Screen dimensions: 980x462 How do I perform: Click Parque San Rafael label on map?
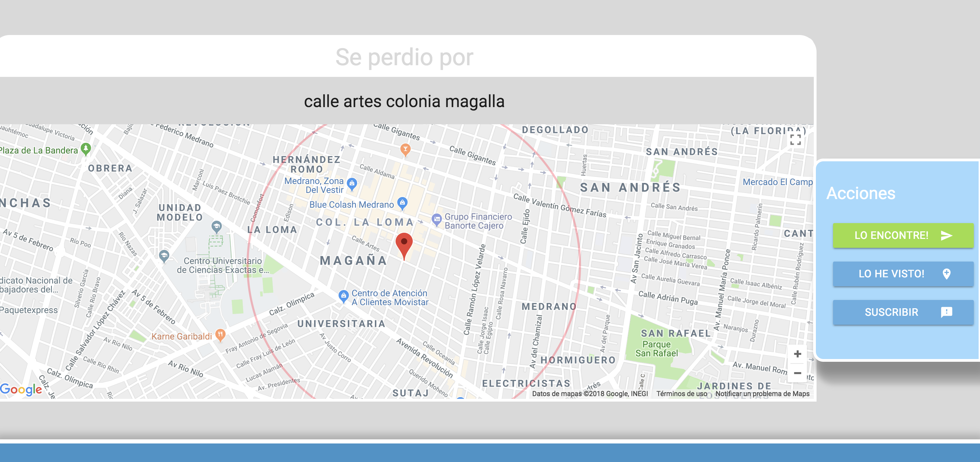[x=656, y=349]
